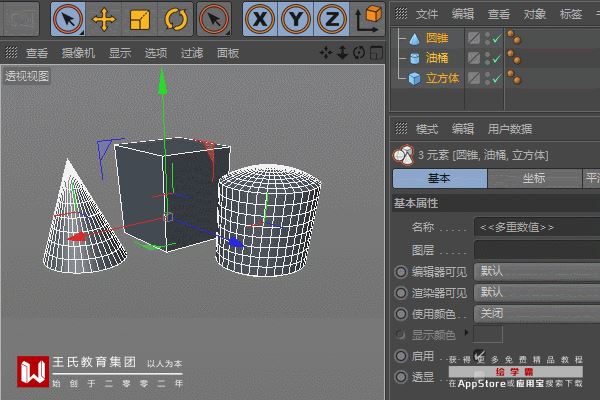
Task: Click viewport orbit rotate icon
Action: click(359, 52)
